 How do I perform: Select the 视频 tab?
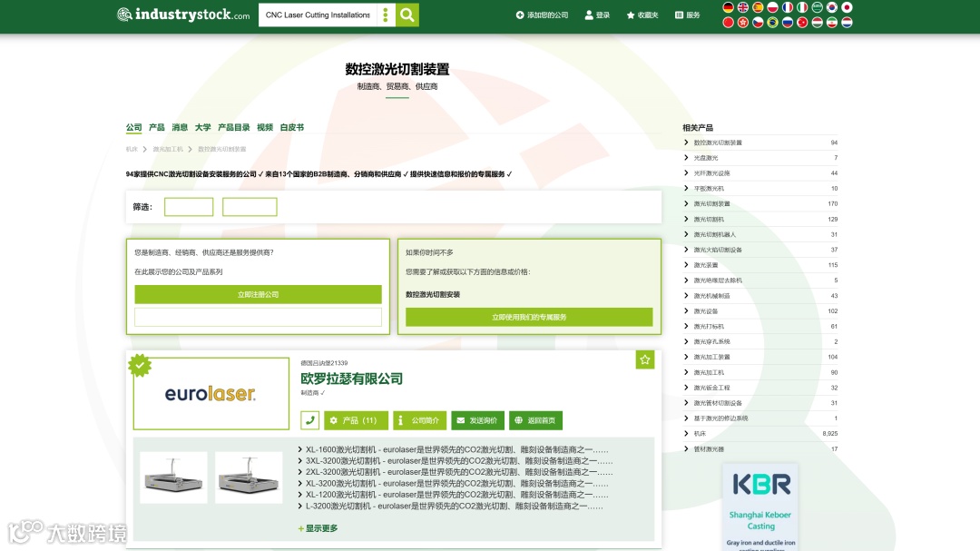coord(265,127)
